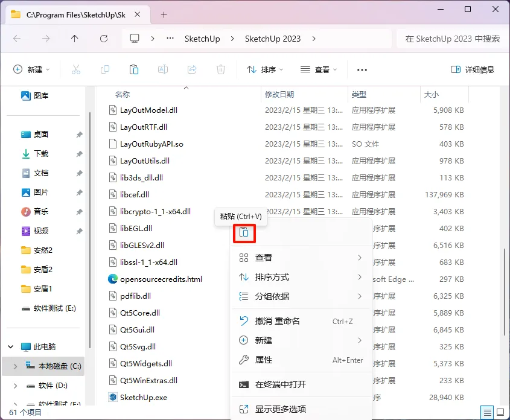
Task: Open the New (新建) dropdown
Action: tap(31, 69)
